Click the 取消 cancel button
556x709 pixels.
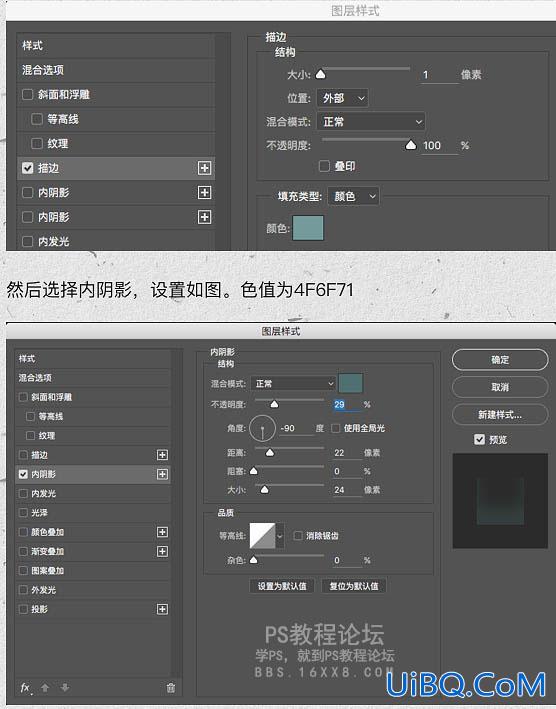tap(500, 387)
